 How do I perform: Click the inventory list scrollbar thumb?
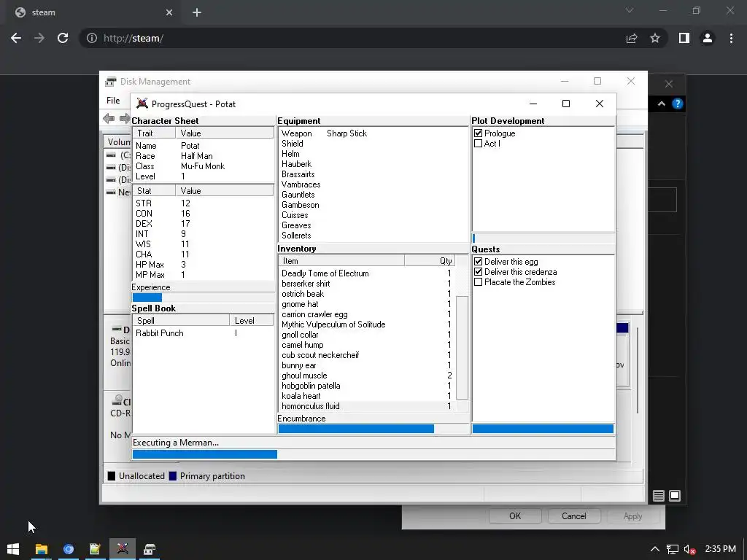point(462,347)
